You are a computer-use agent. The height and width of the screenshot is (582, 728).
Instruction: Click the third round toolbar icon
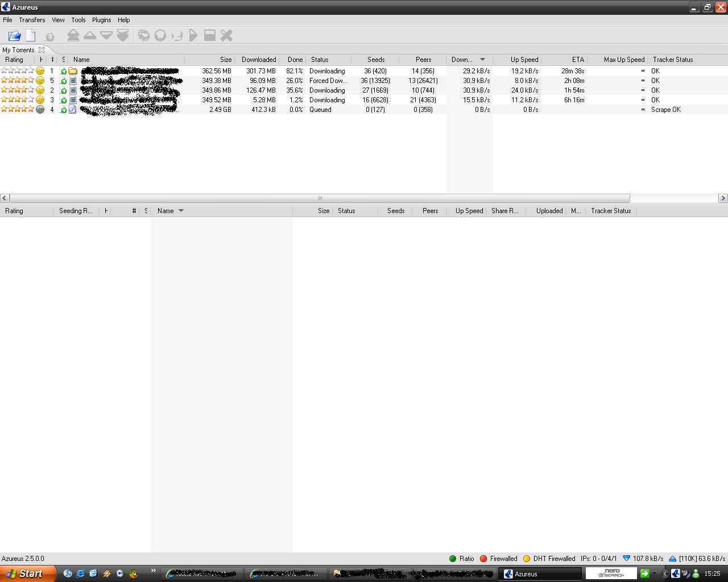click(177, 36)
